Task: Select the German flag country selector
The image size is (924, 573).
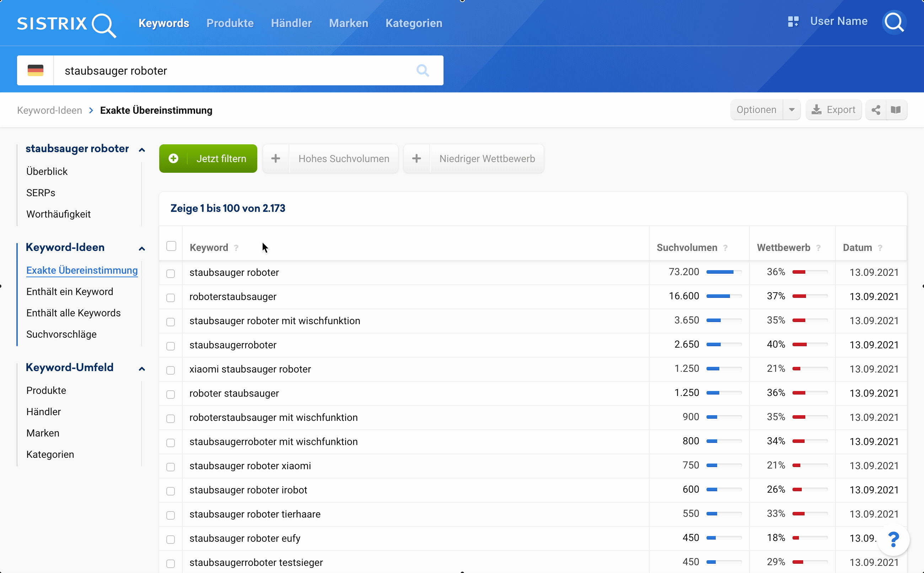Action: pos(35,70)
